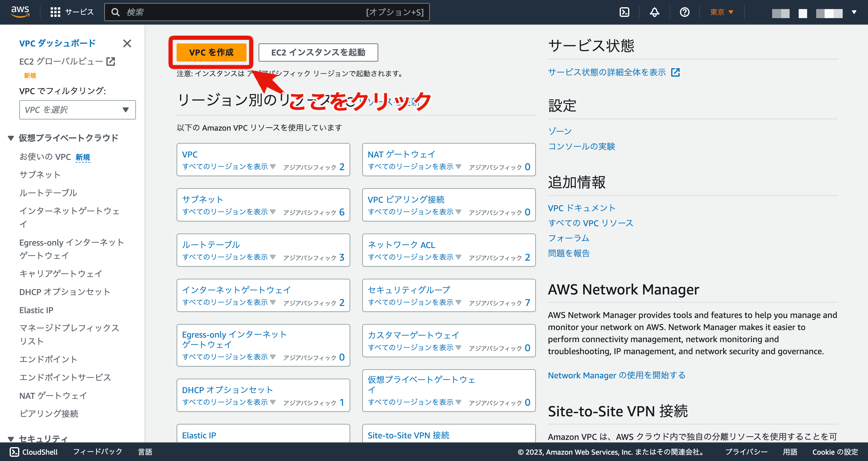Open the Network Manager の使用を開始する link
This screenshot has height=461, width=868.
point(616,375)
